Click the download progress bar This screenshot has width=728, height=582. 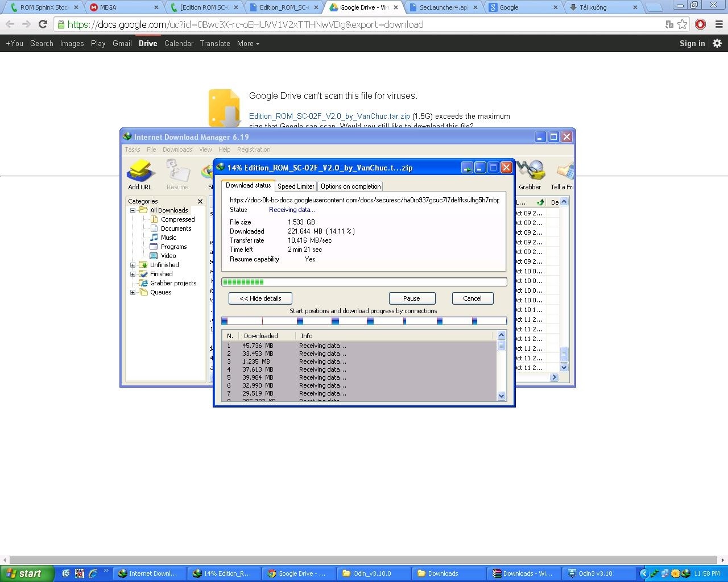[x=364, y=282]
